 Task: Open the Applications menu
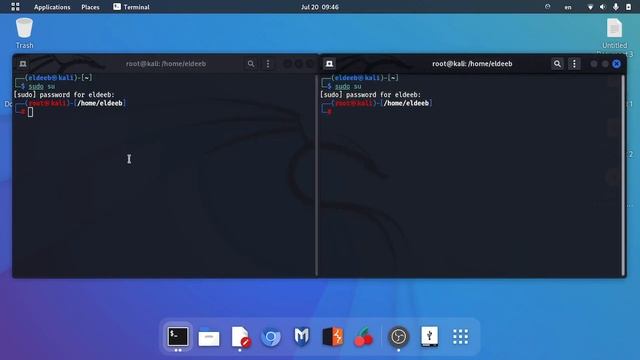coord(52,7)
